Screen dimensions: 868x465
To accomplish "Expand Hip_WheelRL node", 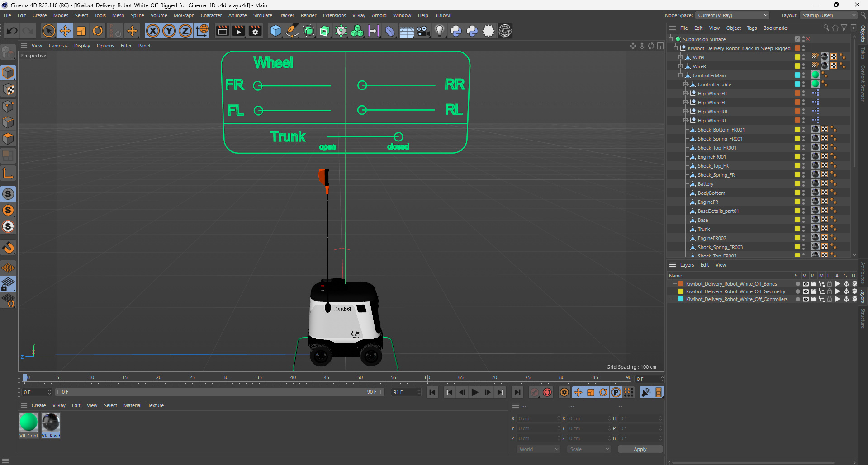I will [x=686, y=121].
